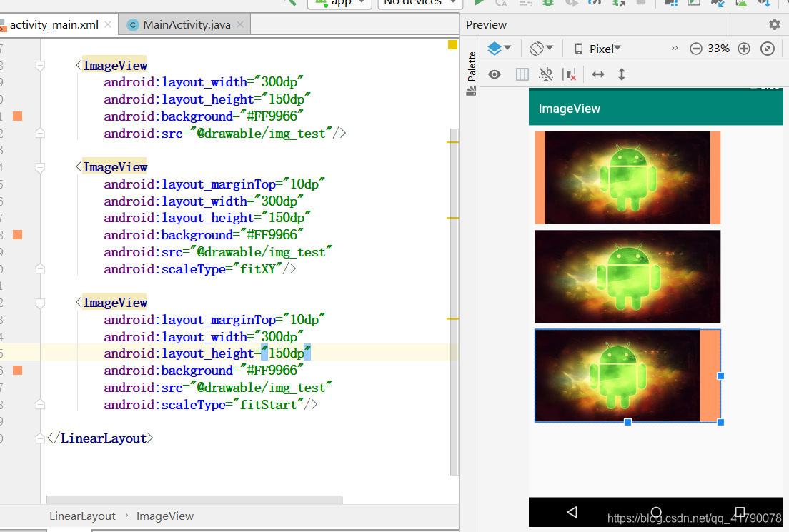Image resolution: width=789 pixels, height=532 pixels.
Task: Click the columns icon beside the eye
Action: click(x=522, y=74)
